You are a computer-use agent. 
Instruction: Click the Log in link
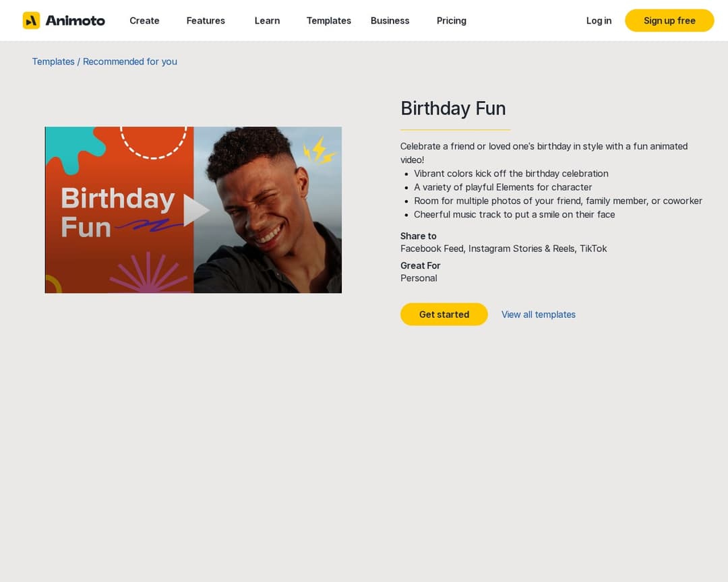click(599, 20)
